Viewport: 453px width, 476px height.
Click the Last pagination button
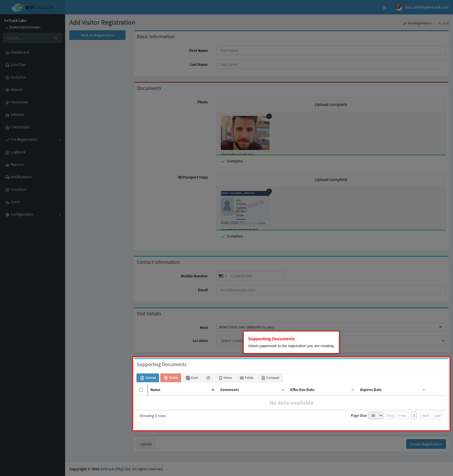click(437, 415)
